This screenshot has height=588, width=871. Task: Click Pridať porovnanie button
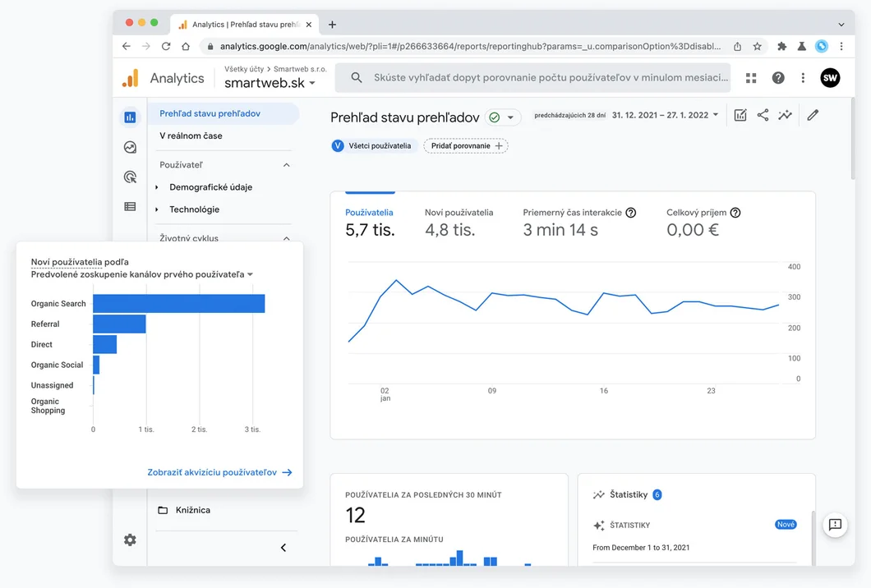click(466, 145)
